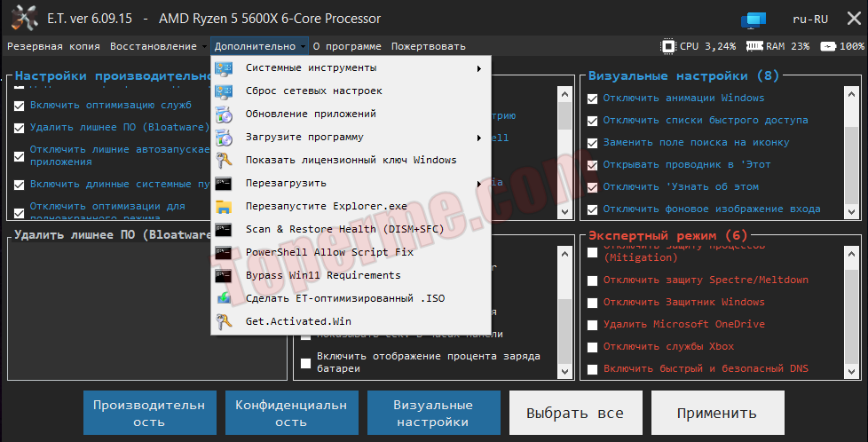
Task: Uncheck Включить оптимизацию служб
Action: [19, 106]
